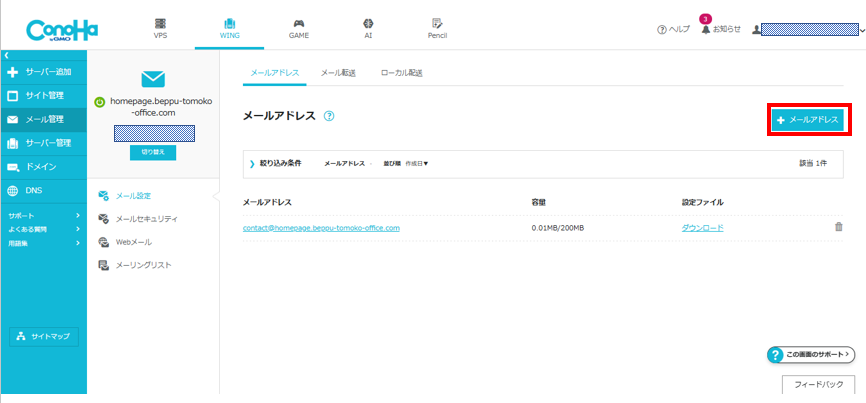Delete the contact address with trash icon
This screenshot has width=866, height=403.
pyautogui.click(x=838, y=227)
